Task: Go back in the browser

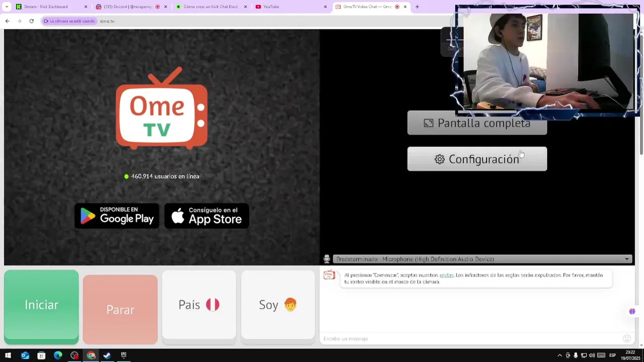Action: click(x=7, y=21)
